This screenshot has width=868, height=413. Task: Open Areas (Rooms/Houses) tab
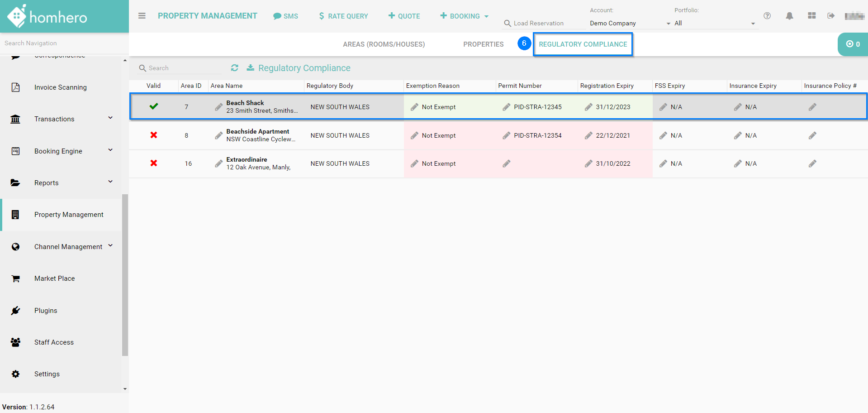coord(384,44)
